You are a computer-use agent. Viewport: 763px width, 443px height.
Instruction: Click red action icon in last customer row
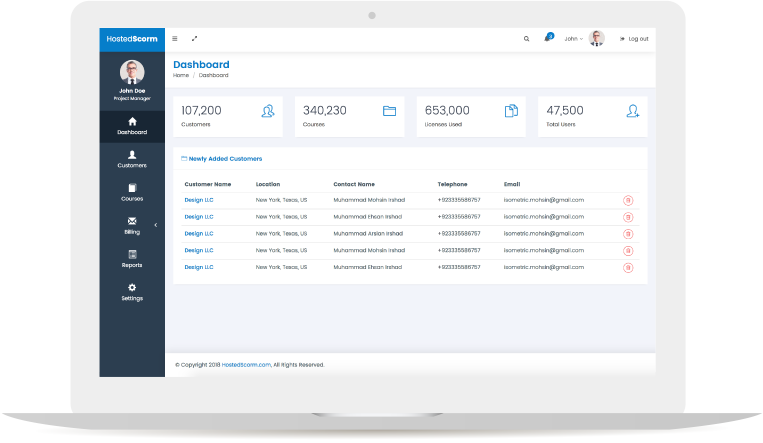coord(628,267)
